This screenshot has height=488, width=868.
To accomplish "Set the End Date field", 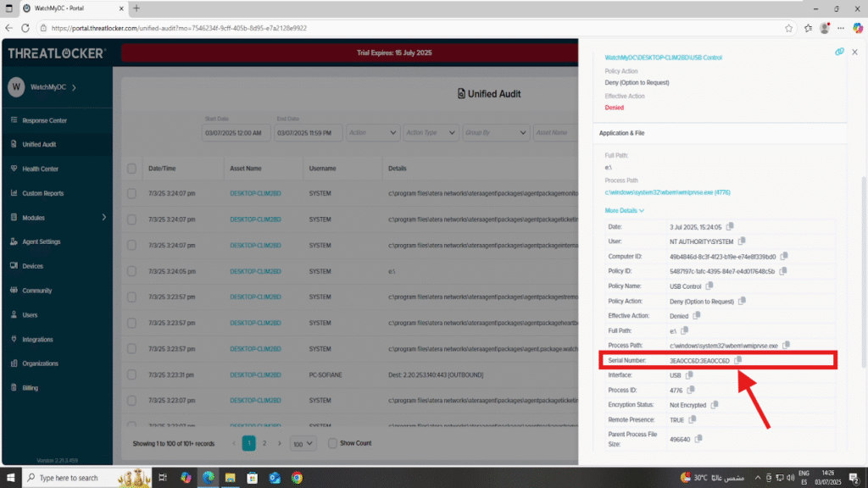I will pos(308,133).
